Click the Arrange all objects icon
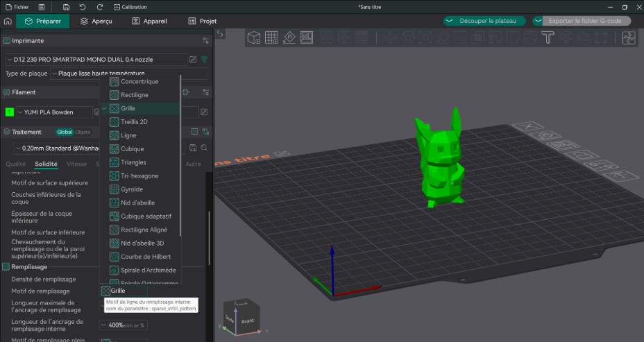 click(307, 37)
